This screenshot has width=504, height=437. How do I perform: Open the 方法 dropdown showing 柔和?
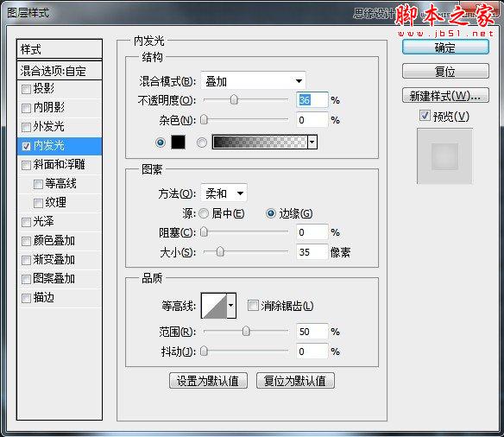[224, 193]
